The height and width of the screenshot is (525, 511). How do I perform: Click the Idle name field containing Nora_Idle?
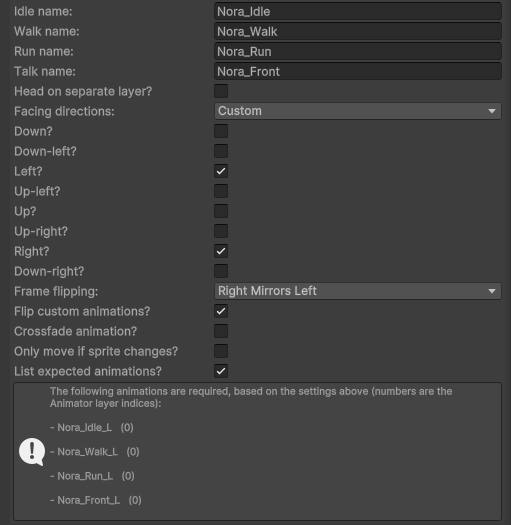click(358, 11)
